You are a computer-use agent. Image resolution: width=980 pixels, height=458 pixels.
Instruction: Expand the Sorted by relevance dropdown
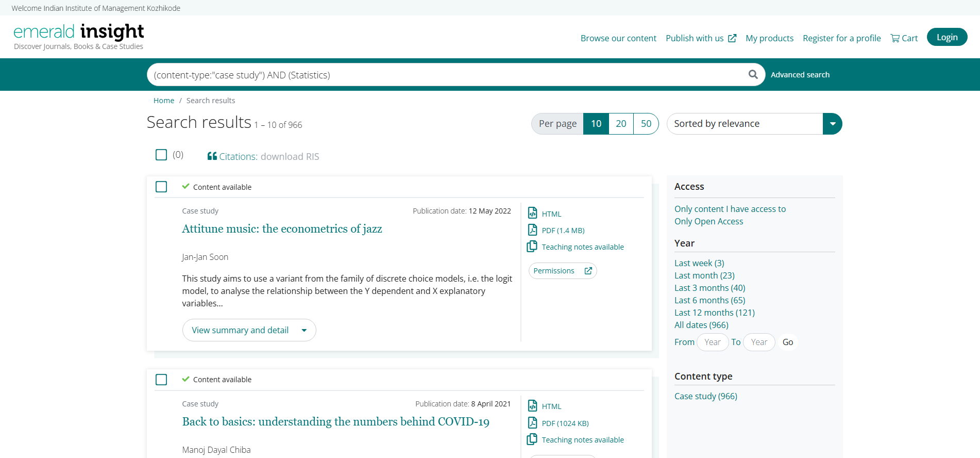(832, 124)
